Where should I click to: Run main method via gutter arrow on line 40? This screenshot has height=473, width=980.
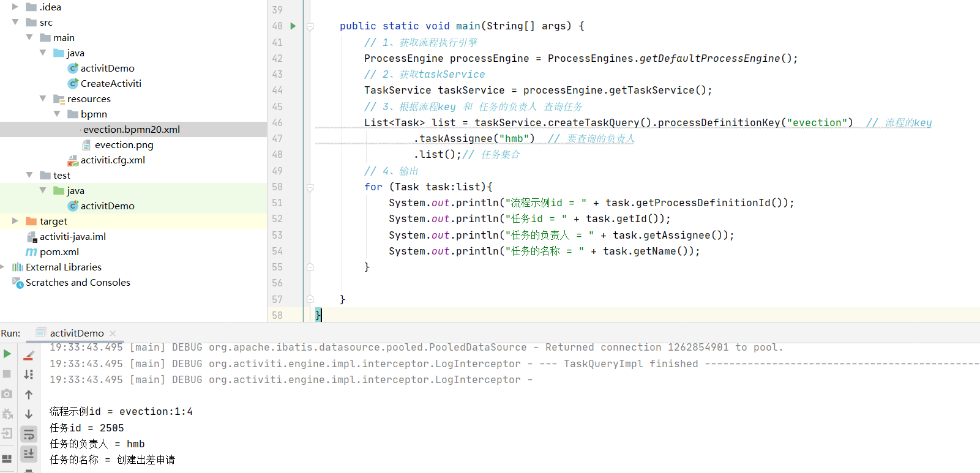pos(293,26)
